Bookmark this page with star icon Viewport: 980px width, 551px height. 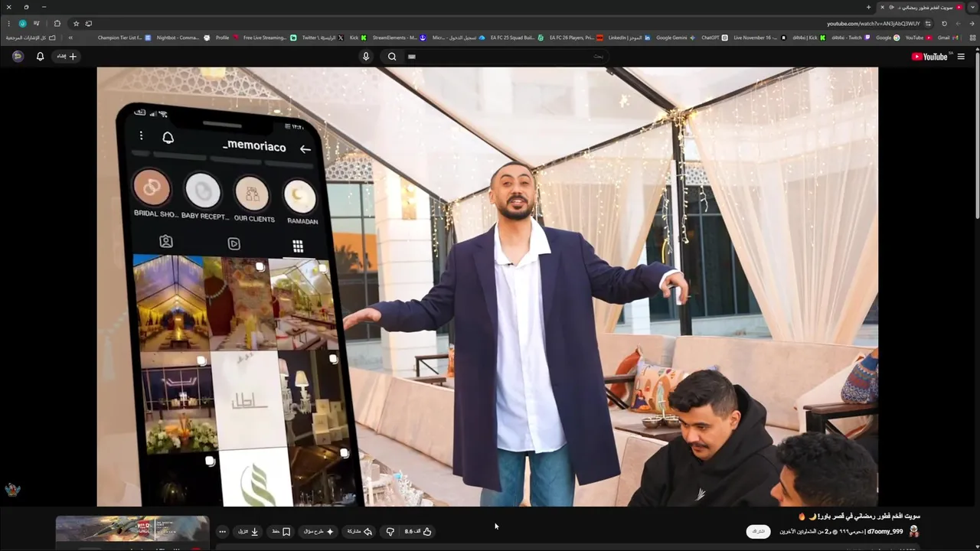pos(76,24)
